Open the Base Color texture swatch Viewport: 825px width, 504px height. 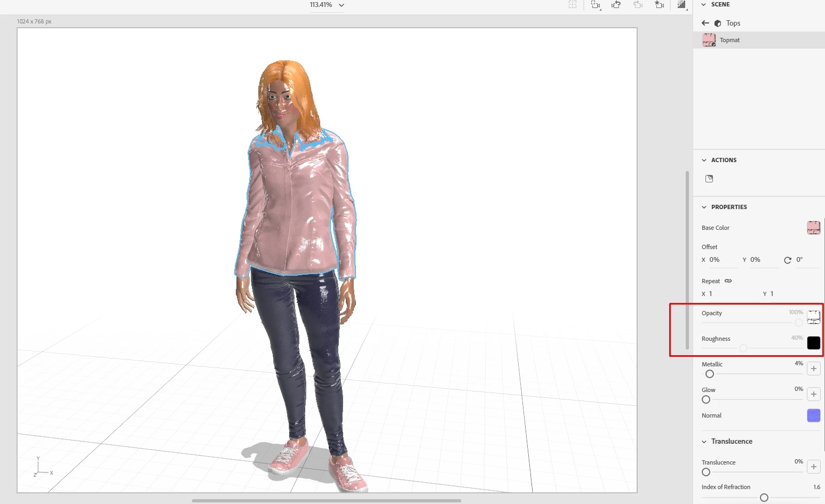[813, 228]
